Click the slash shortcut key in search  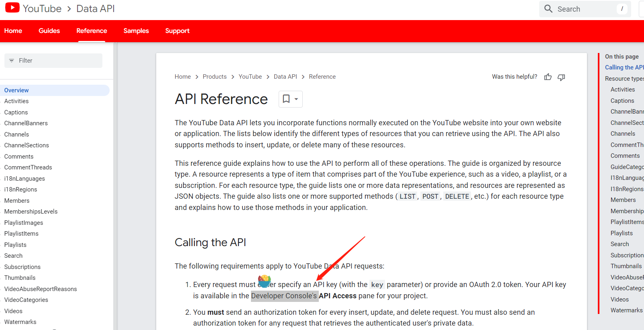coord(622,9)
